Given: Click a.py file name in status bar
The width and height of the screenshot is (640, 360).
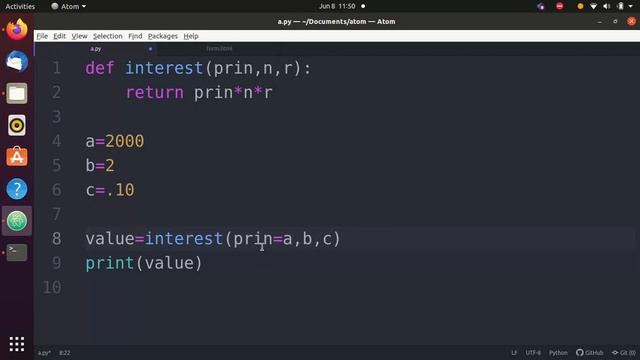Looking at the screenshot, I should coord(44,353).
